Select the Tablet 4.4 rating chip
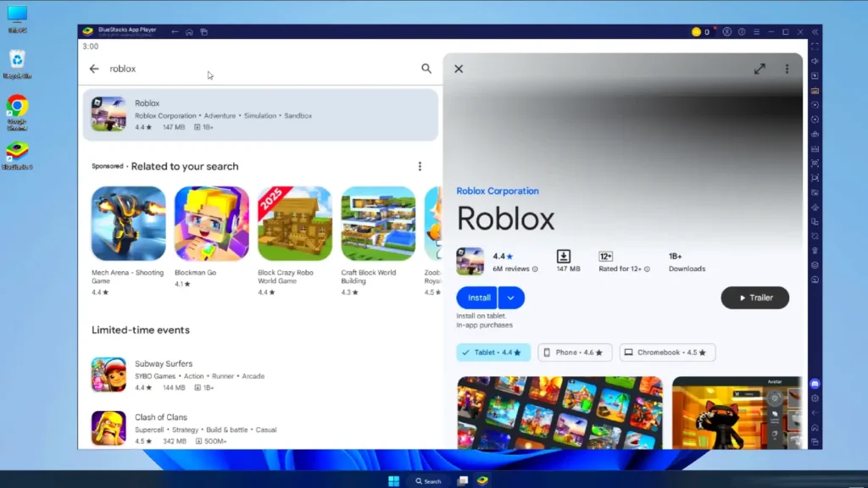The image size is (868, 488). tap(493, 352)
